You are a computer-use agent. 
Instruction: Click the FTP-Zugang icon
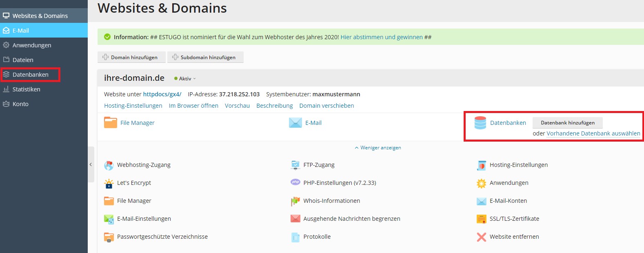tap(295, 165)
